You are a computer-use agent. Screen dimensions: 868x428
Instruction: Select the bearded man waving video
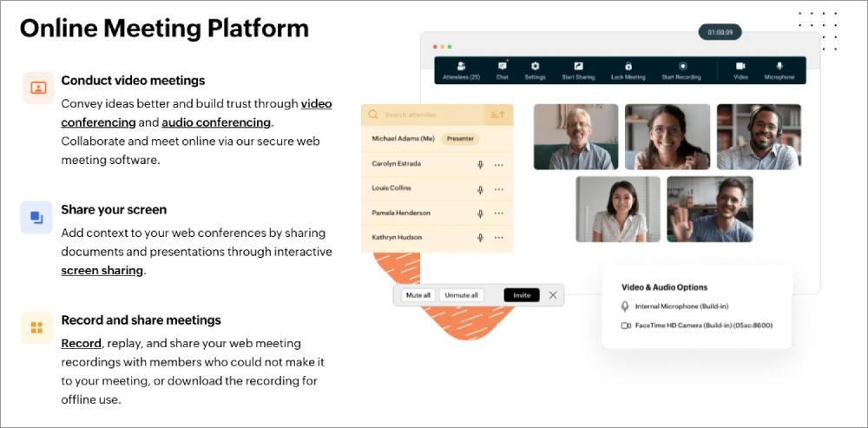[x=710, y=209]
